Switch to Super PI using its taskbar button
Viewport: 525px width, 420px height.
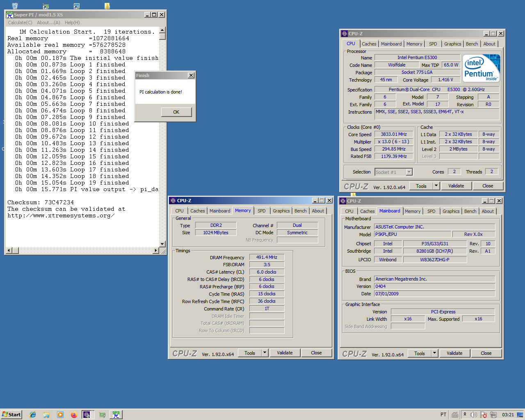tap(116, 415)
